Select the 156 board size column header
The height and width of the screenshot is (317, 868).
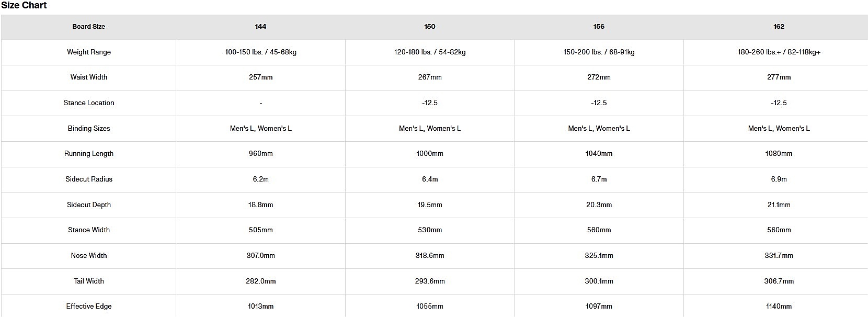tap(599, 27)
